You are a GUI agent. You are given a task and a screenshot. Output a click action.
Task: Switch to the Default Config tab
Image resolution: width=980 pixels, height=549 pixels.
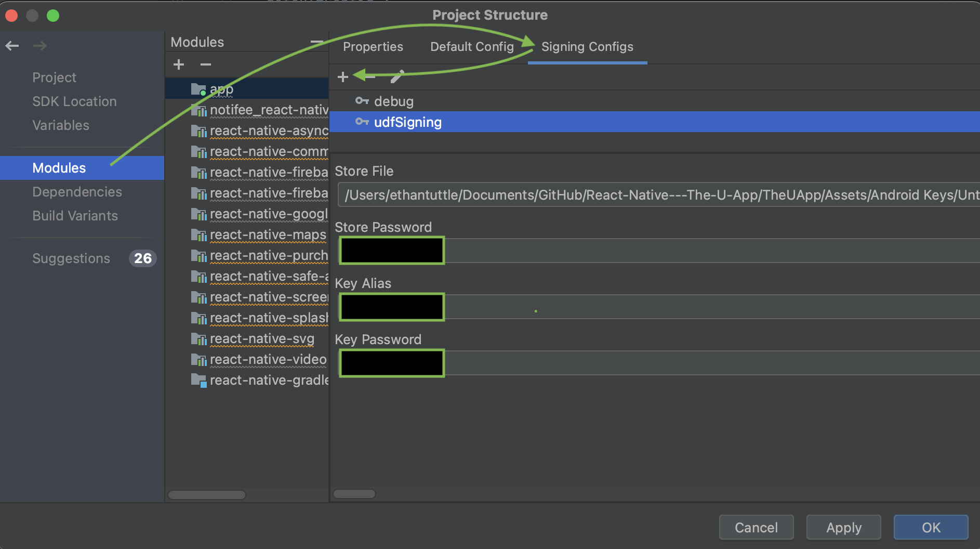472,47
